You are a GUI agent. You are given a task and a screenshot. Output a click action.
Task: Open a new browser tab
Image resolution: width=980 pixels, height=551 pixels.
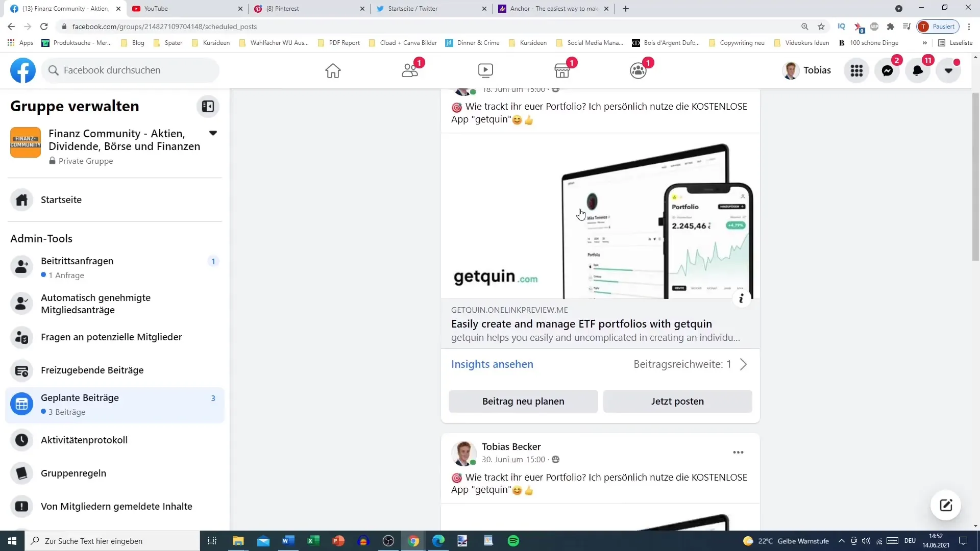(x=626, y=9)
